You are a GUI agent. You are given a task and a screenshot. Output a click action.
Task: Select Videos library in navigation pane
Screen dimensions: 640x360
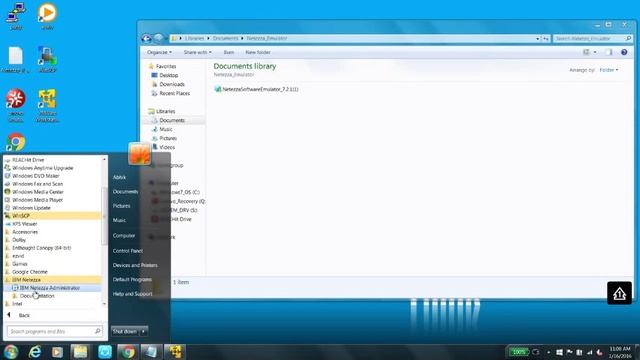(167, 147)
